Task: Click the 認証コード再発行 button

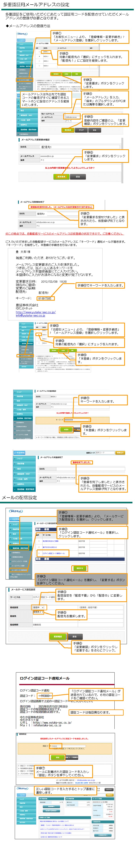Action: tap(71, 757)
